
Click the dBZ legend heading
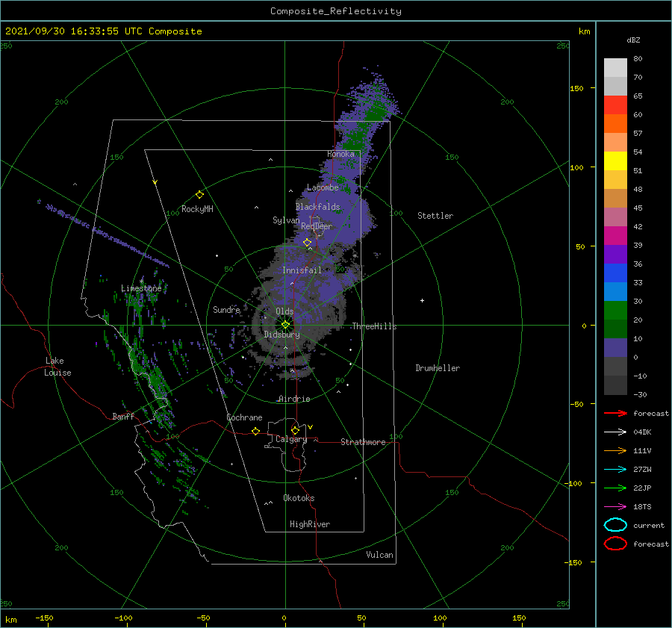(x=633, y=40)
